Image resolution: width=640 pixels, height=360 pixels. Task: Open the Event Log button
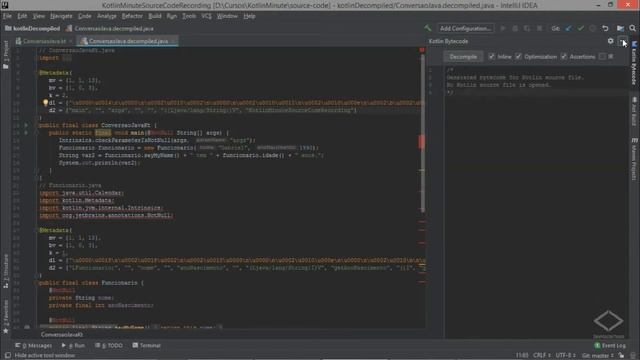coord(610,345)
